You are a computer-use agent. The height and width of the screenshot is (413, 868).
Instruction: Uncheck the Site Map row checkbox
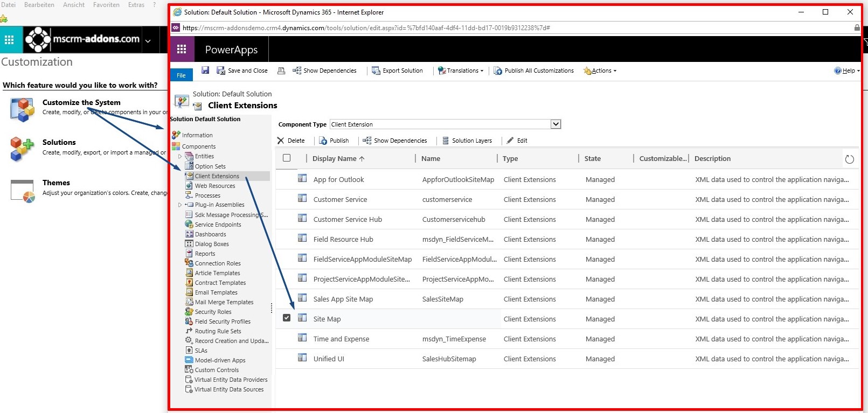click(287, 318)
